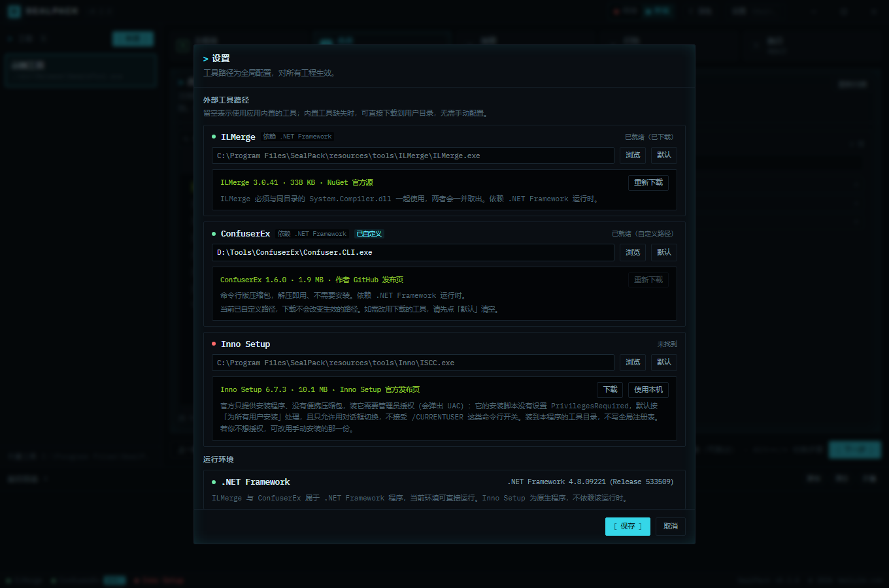Screen dimensions: 889x588
Task: Click the ConfuserEx 1.6.0 version info line
Action: pyautogui.click(x=312, y=280)
